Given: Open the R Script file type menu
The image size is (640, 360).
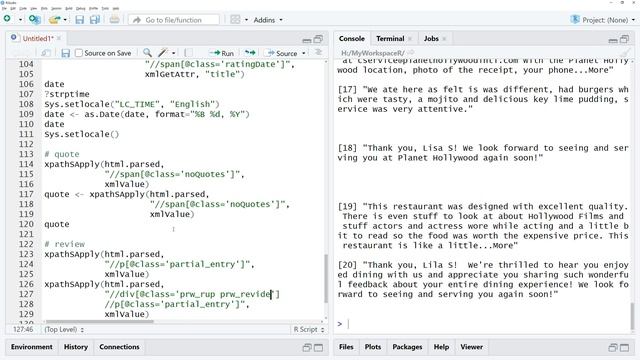Looking at the screenshot, I should tap(309, 329).
